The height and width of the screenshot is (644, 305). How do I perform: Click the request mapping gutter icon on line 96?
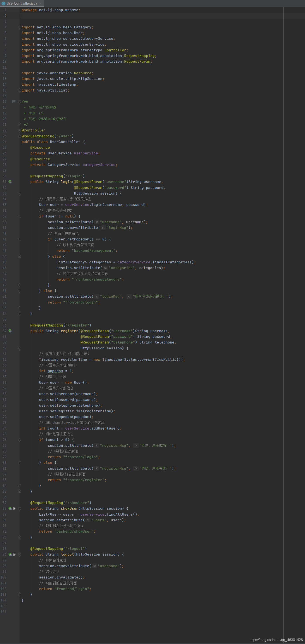tap(10, 554)
